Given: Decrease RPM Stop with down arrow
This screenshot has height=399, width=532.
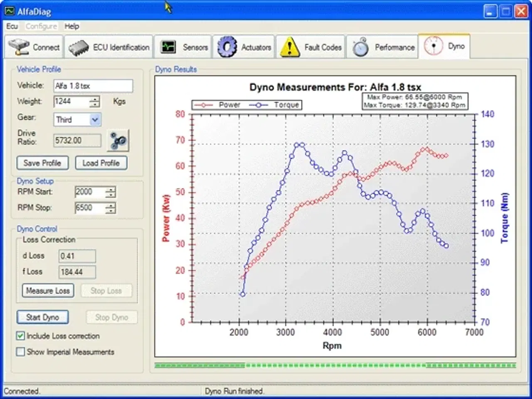Looking at the screenshot, I should 111,211.
